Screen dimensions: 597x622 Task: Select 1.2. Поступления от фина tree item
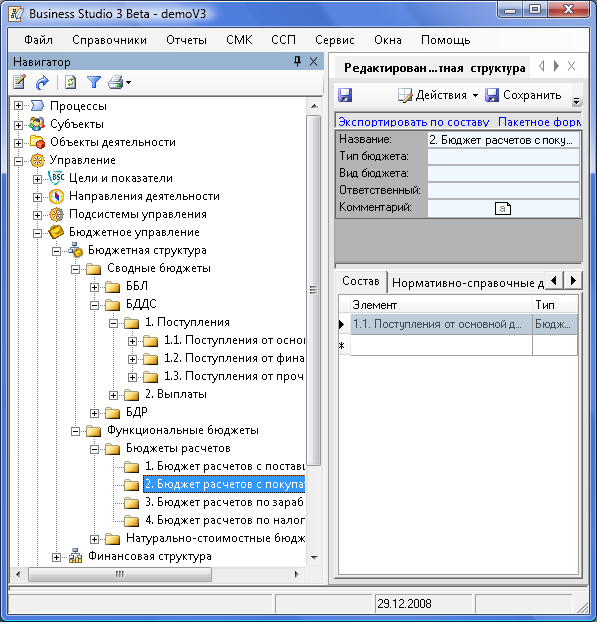pos(234,358)
